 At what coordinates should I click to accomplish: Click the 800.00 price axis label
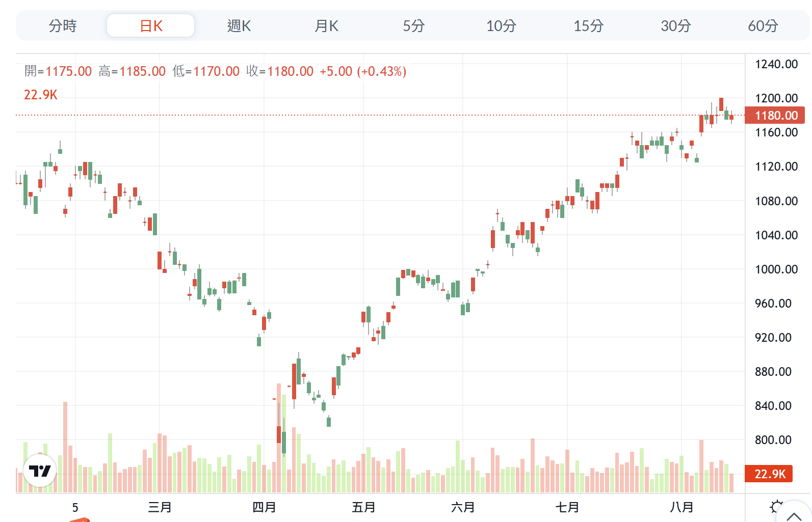[x=773, y=440]
